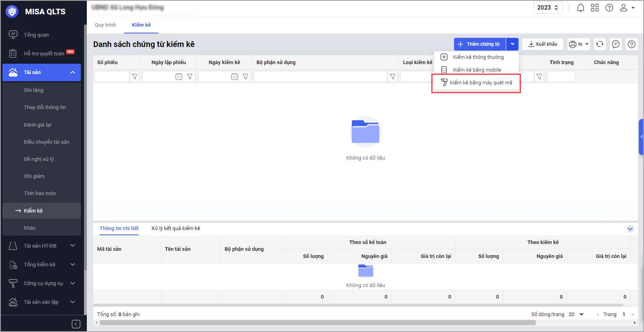The image size is (644, 332).
Task: Open the Ngày kiểm kê calendar picker
Action: [x=235, y=76]
